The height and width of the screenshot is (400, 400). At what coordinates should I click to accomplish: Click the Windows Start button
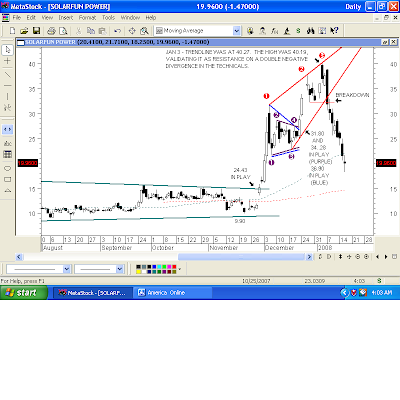click(x=24, y=293)
